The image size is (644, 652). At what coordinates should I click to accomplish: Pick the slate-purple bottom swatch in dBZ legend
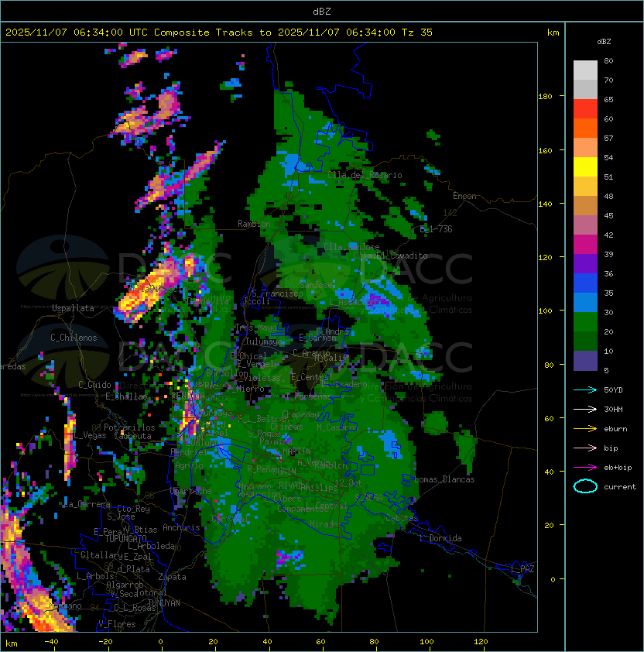585,361
